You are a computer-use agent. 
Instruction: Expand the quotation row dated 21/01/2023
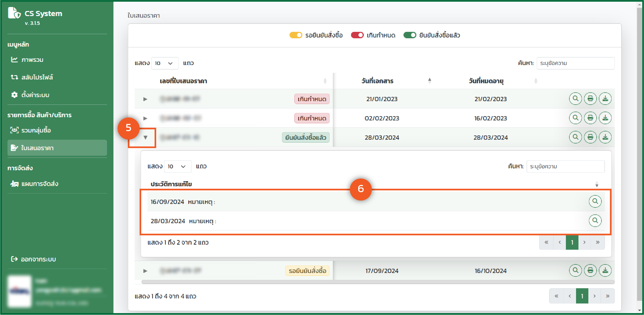coord(145,99)
